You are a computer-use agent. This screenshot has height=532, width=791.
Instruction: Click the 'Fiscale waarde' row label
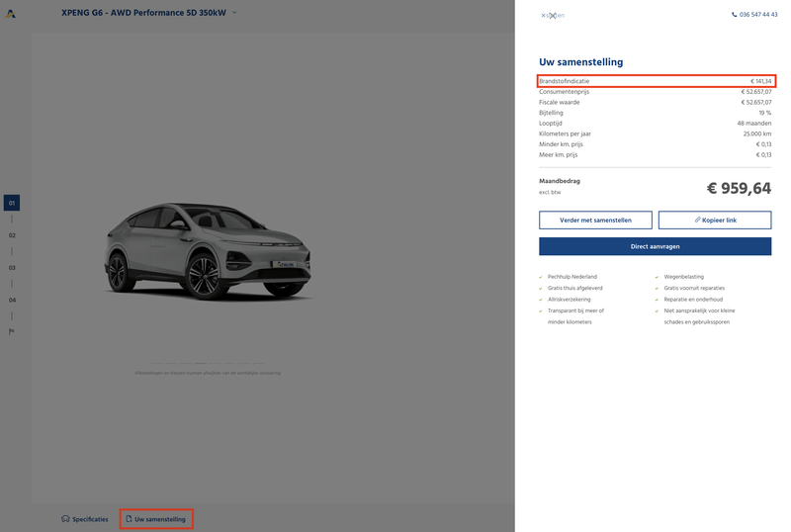click(559, 103)
